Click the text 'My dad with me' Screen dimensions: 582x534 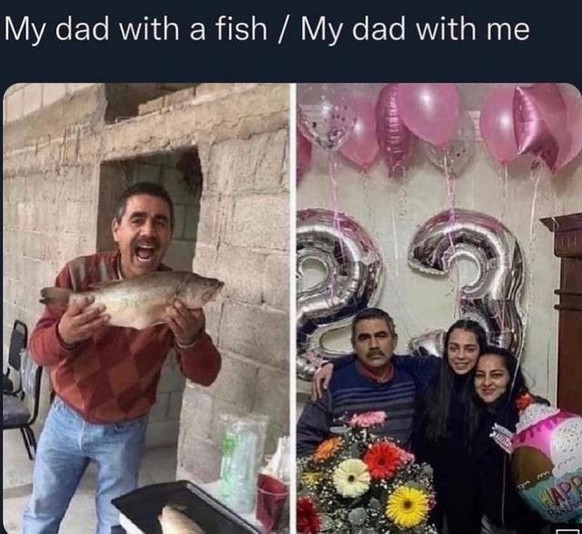[415, 29]
